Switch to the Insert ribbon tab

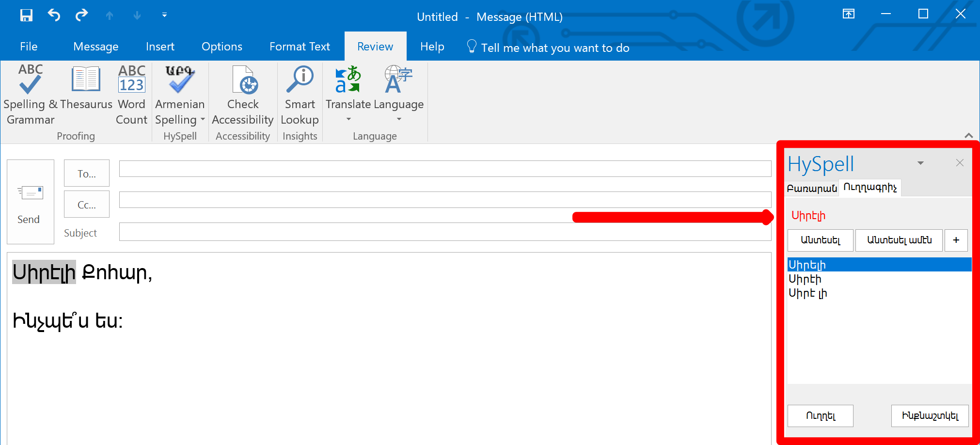click(x=160, y=47)
